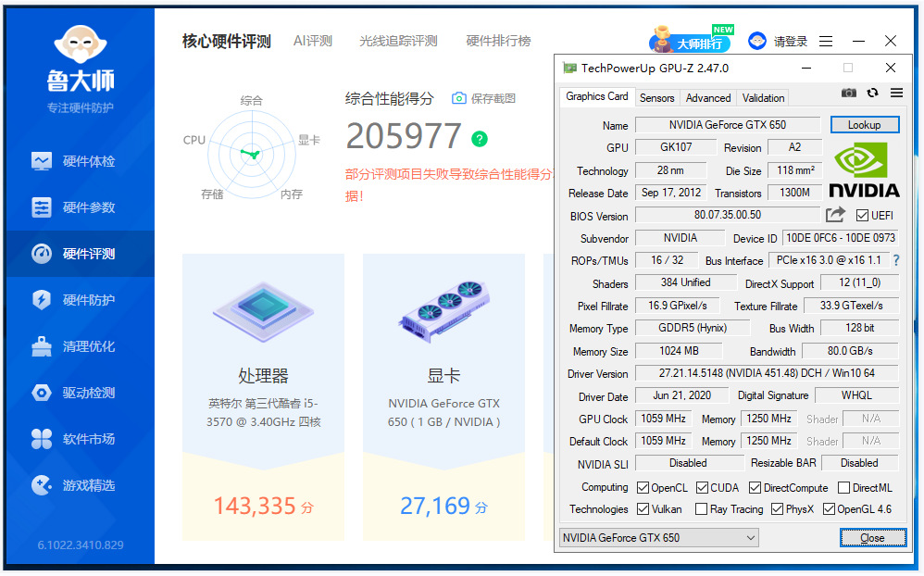Click the NVIDIA logo image
The height and width of the screenshot is (576, 924).
(863, 170)
